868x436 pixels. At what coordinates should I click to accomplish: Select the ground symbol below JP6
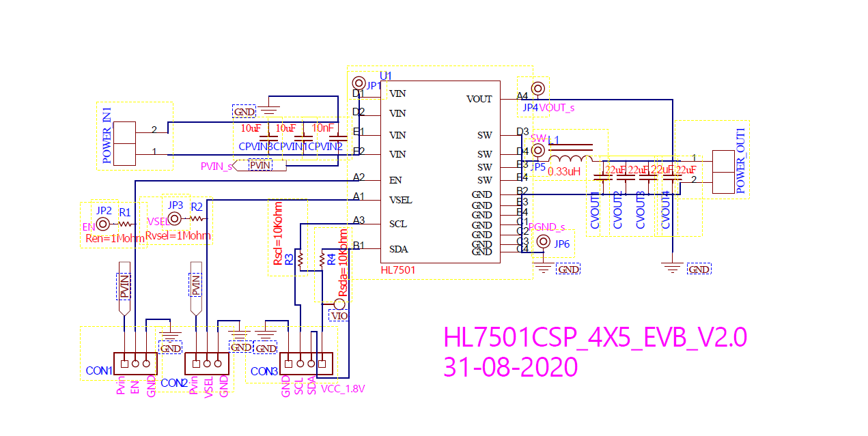[544, 266]
